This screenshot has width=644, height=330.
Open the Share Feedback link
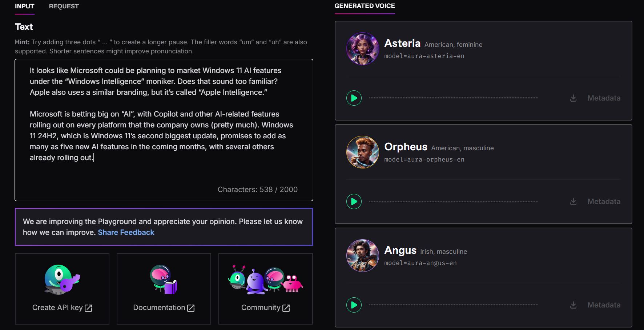[x=126, y=232]
